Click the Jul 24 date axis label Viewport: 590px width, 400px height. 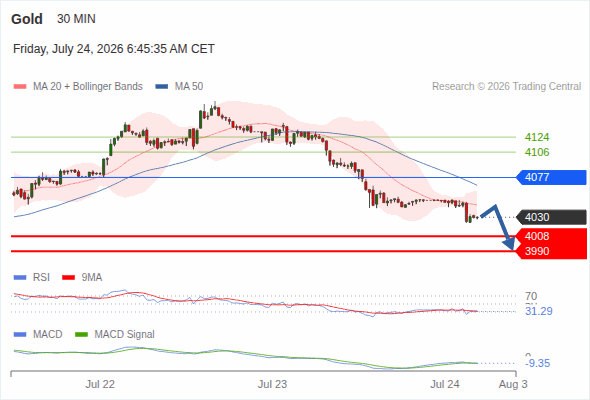click(x=445, y=384)
